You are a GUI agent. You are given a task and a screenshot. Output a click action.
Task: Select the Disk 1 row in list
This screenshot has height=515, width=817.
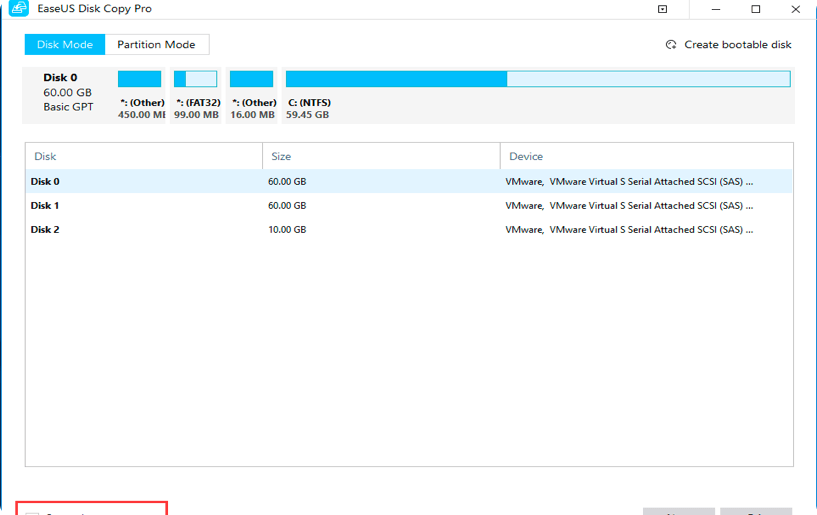point(409,205)
